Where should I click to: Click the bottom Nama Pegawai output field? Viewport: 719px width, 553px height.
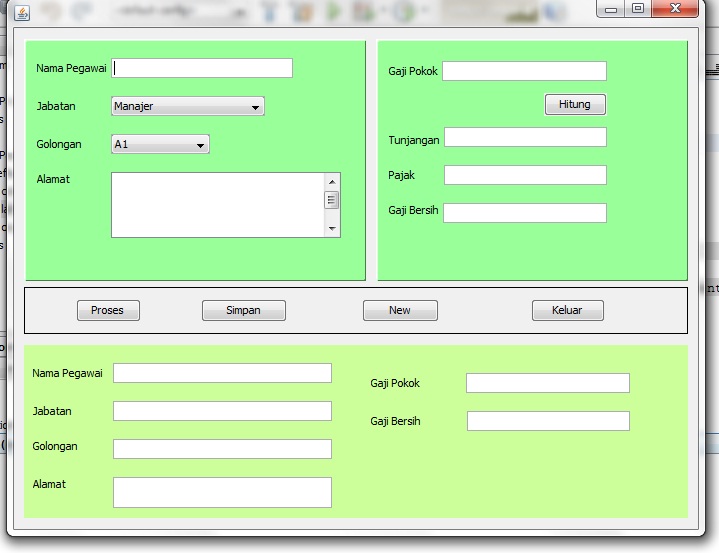pos(222,373)
